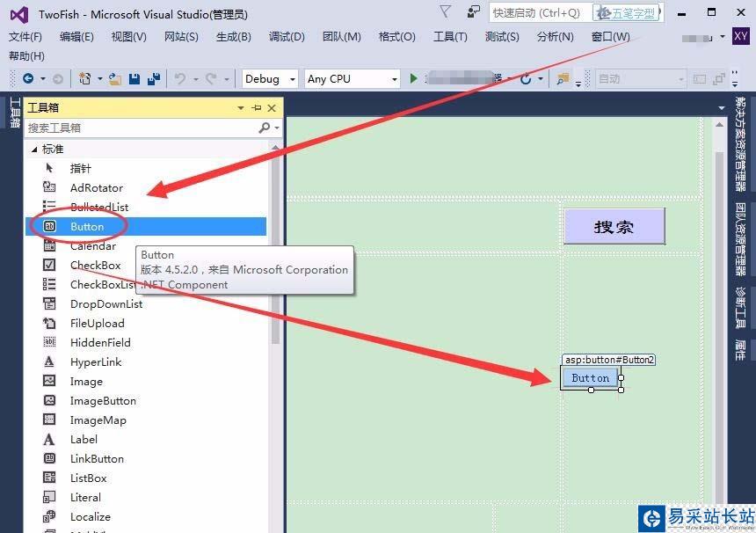Open the 属性 side tab
This screenshot has height=533, width=756.
click(740, 350)
